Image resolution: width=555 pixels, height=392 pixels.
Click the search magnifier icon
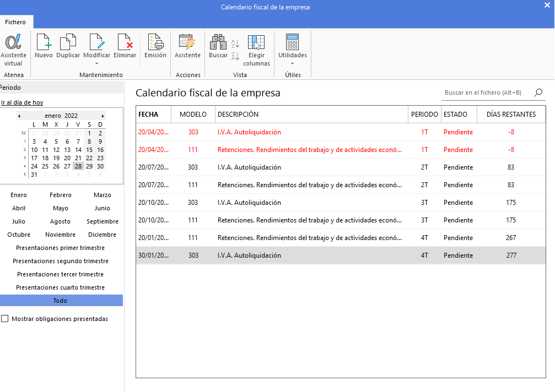(x=538, y=92)
